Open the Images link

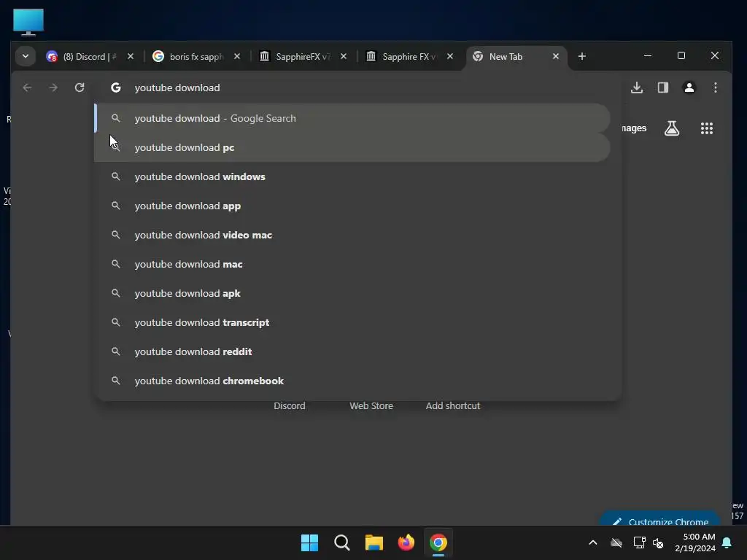(x=634, y=128)
